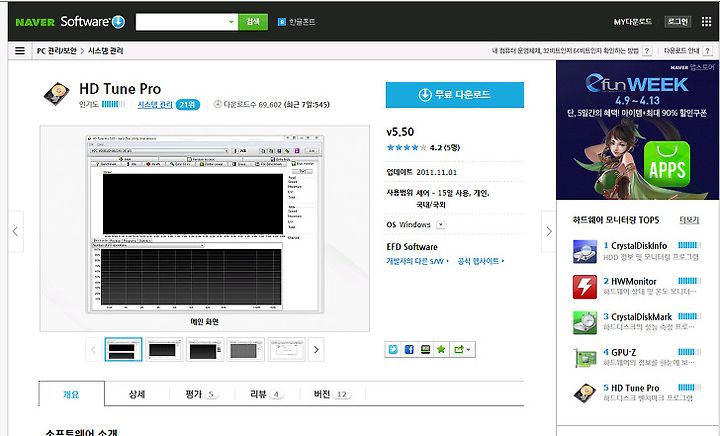Click the popularity bar next to 인기도
The height and width of the screenshot is (436, 720).
(x=113, y=104)
